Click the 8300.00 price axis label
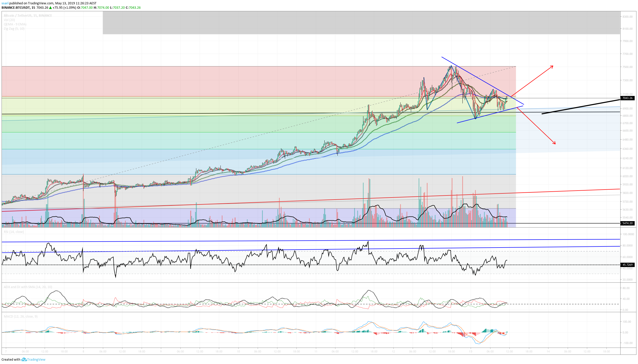 pyautogui.click(x=627, y=17)
